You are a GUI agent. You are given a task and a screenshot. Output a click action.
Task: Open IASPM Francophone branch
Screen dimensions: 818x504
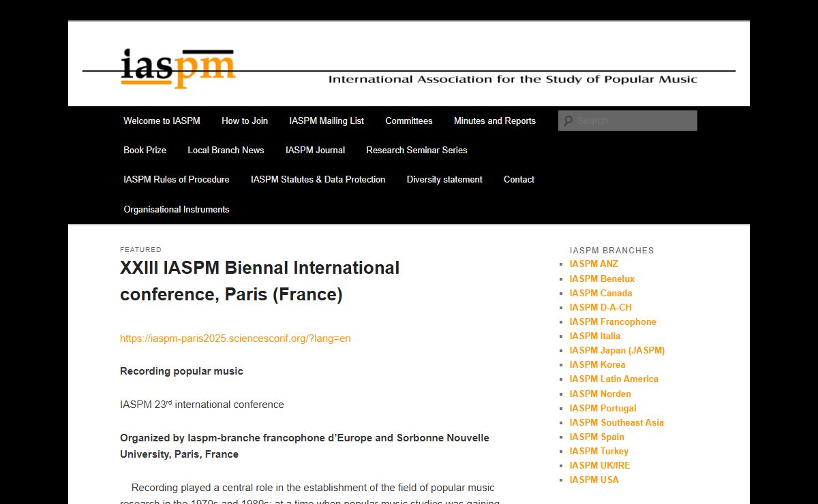click(x=613, y=321)
